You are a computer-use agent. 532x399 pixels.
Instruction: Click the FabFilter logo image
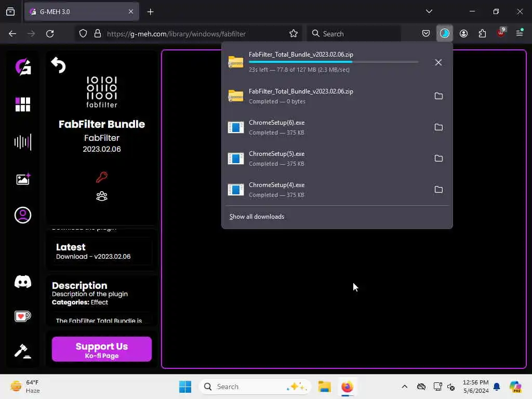tap(102, 92)
